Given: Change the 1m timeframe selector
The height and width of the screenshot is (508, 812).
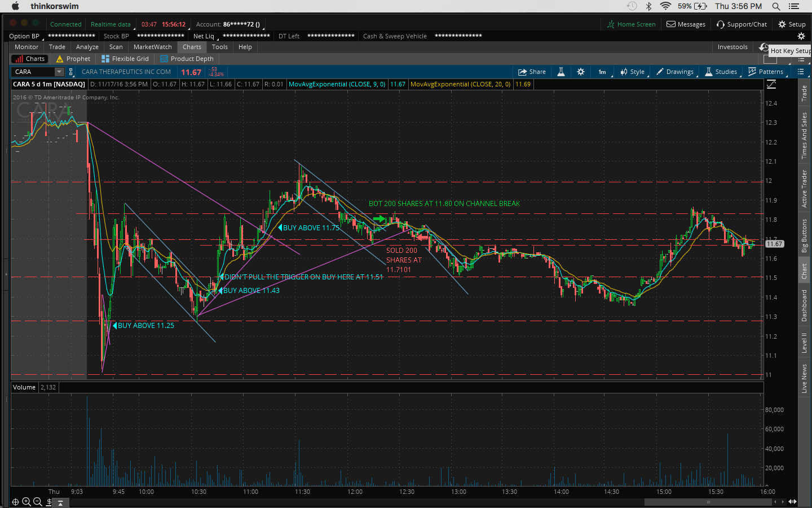Looking at the screenshot, I should coord(602,72).
